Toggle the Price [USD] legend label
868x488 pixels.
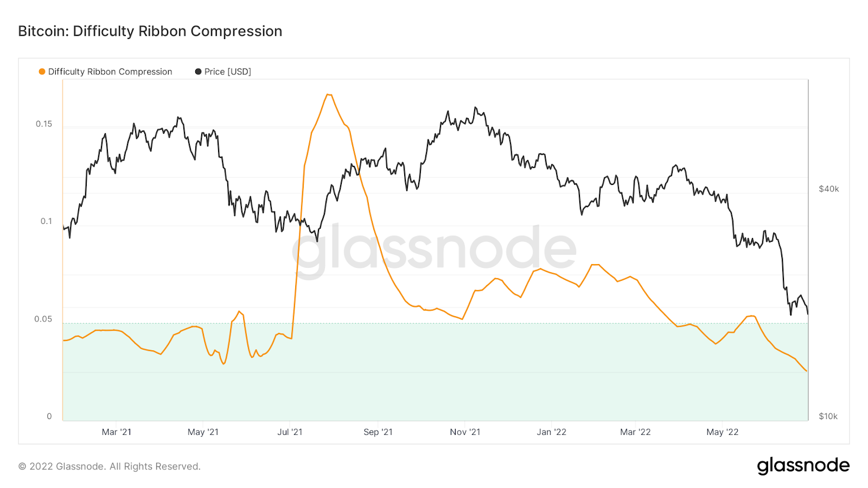click(227, 72)
